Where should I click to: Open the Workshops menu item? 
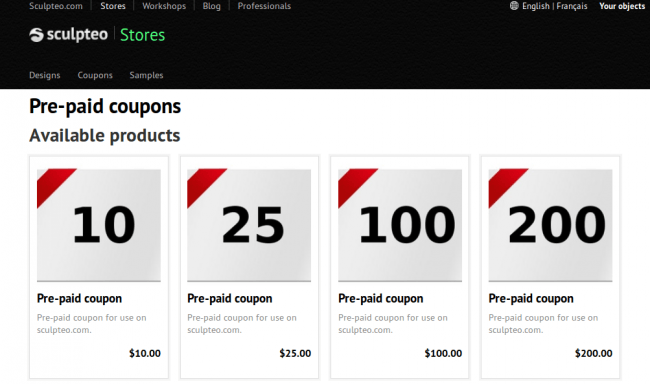164,6
